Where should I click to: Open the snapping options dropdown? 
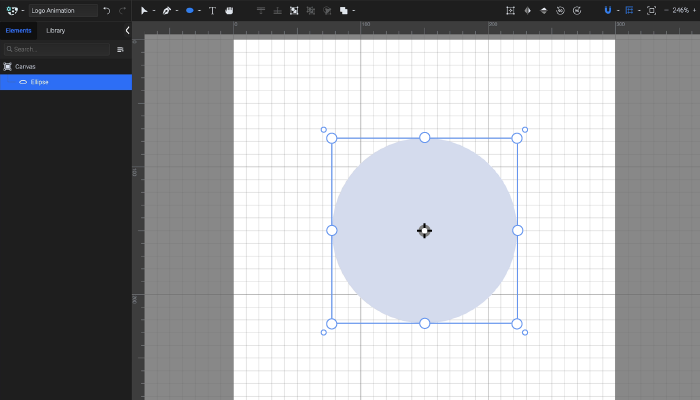618,10
